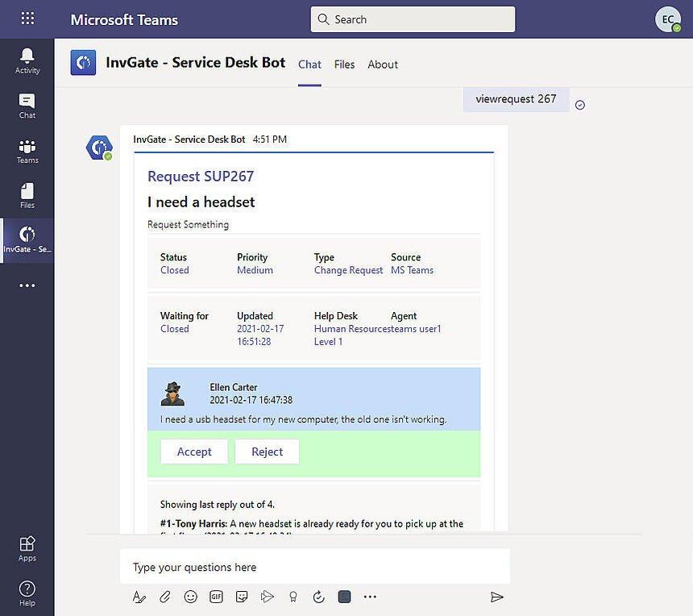Open the Apps store icon

27,549
